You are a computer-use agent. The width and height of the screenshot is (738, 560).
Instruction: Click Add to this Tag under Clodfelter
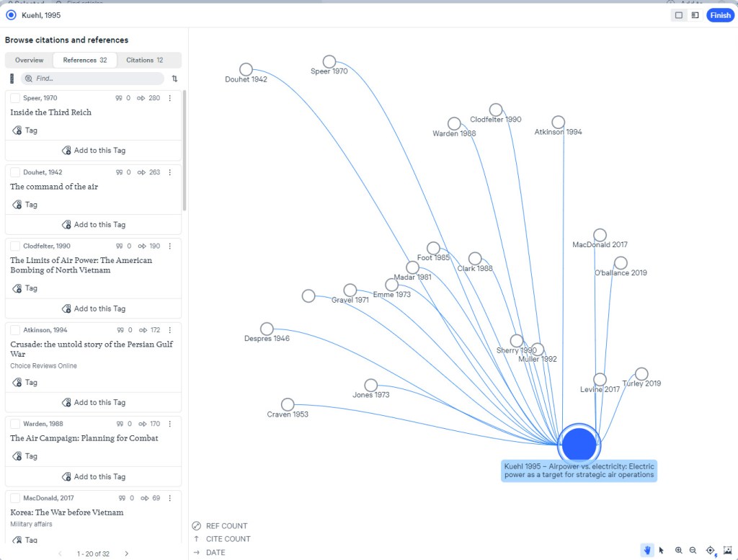click(x=94, y=308)
